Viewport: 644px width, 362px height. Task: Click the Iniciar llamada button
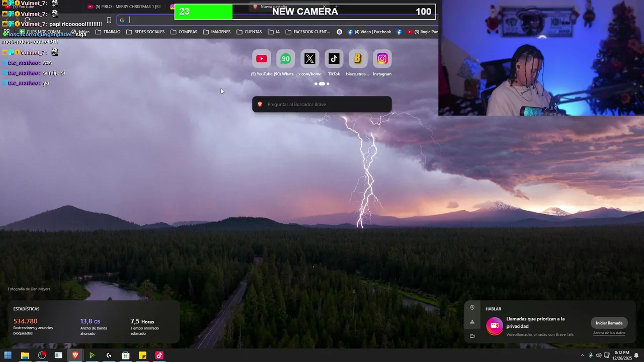coord(609,323)
